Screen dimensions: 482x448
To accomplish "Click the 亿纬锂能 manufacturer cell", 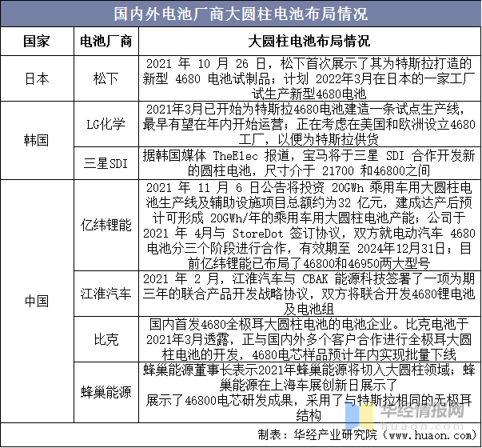I will point(106,226).
